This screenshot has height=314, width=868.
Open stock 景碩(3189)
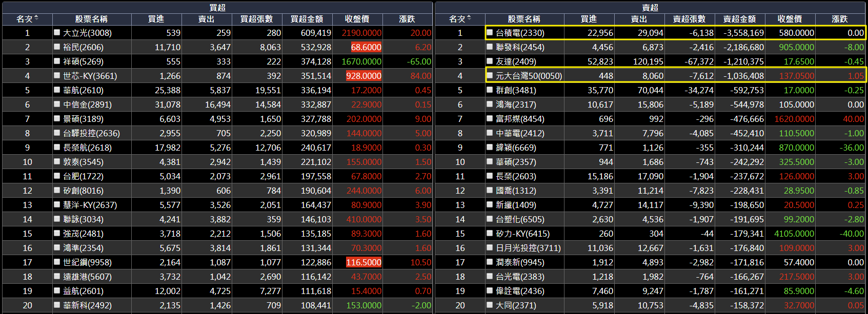(x=83, y=119)
